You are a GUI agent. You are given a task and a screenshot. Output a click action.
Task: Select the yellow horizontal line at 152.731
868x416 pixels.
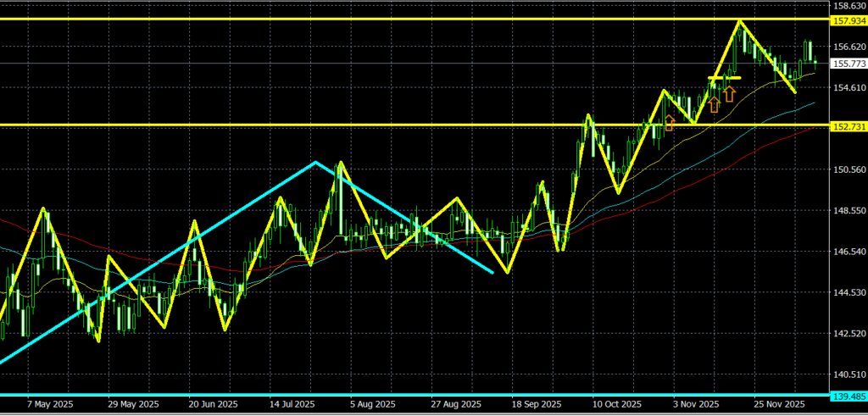click(x=339, y=125)
